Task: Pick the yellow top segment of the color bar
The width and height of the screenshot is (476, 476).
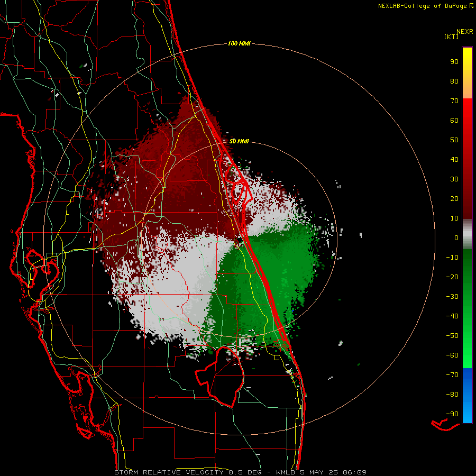Action: (467, 73)
